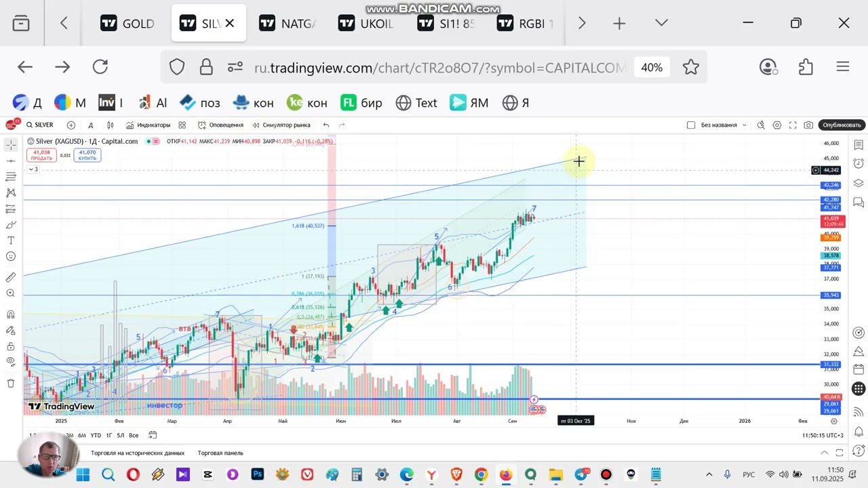
Task: Switch to GOLD browser tab
Action: [127, 24]
